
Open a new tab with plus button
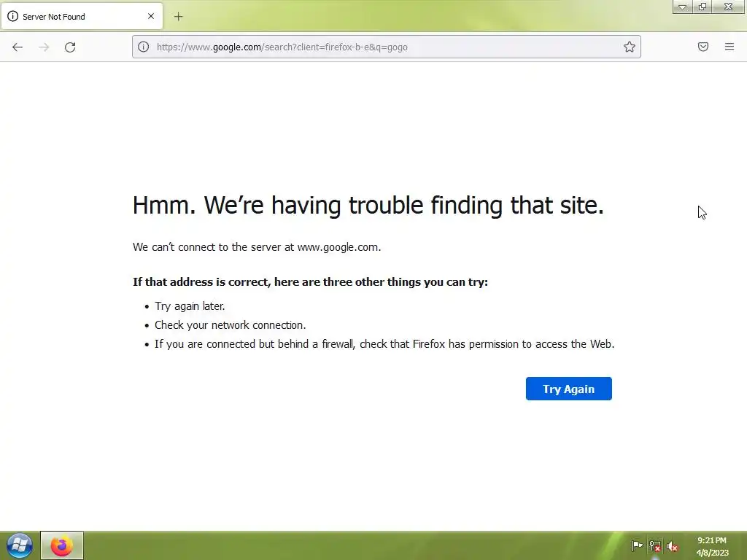[x=178, y=17]
